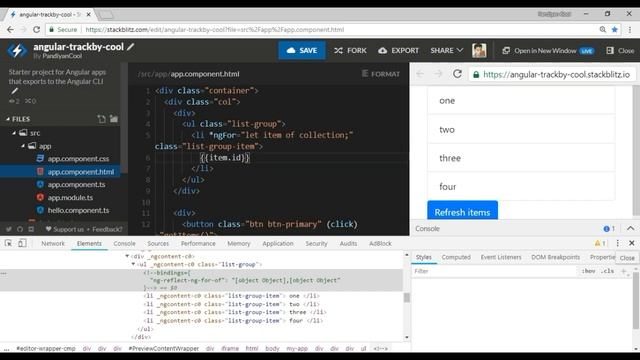Click the FORK button
This screenshot has width=640, height=360.
click(350, 51)
